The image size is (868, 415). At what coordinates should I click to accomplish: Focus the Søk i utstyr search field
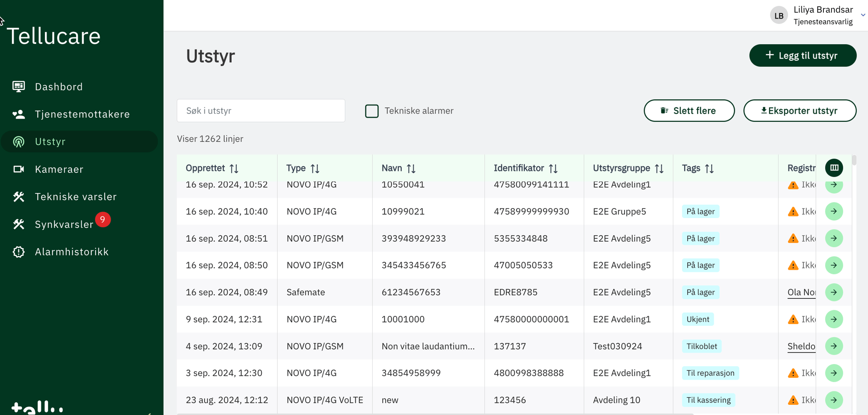[261, 111]
